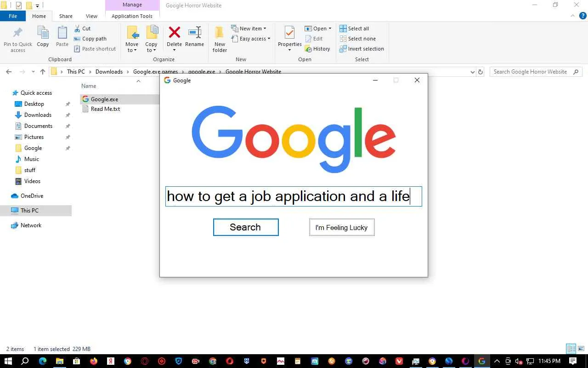Open the Application Tools tab
Image resolution: width=588 pixels, height=368 pixels.
132,16
